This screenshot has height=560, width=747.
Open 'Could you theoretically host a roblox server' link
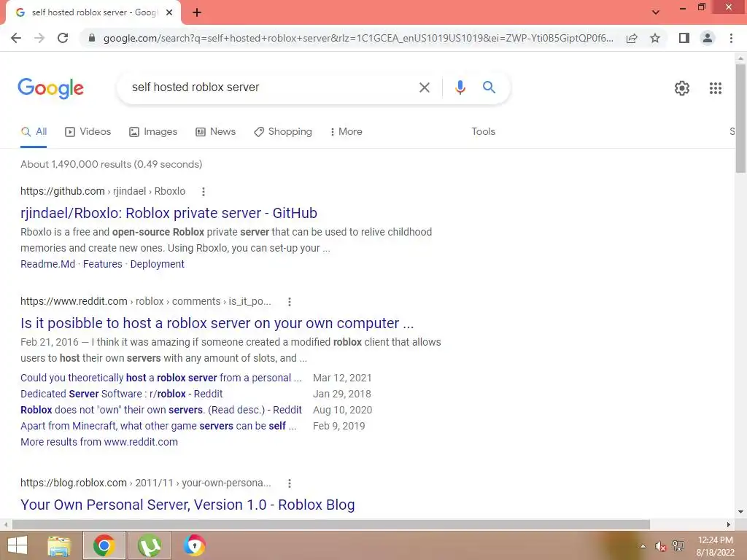(x=161, y=378)
